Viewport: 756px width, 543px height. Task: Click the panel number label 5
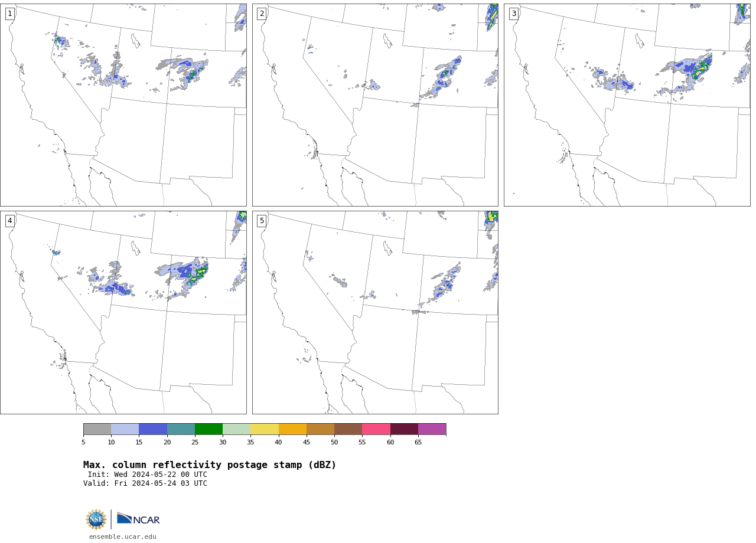coord(262,221)
